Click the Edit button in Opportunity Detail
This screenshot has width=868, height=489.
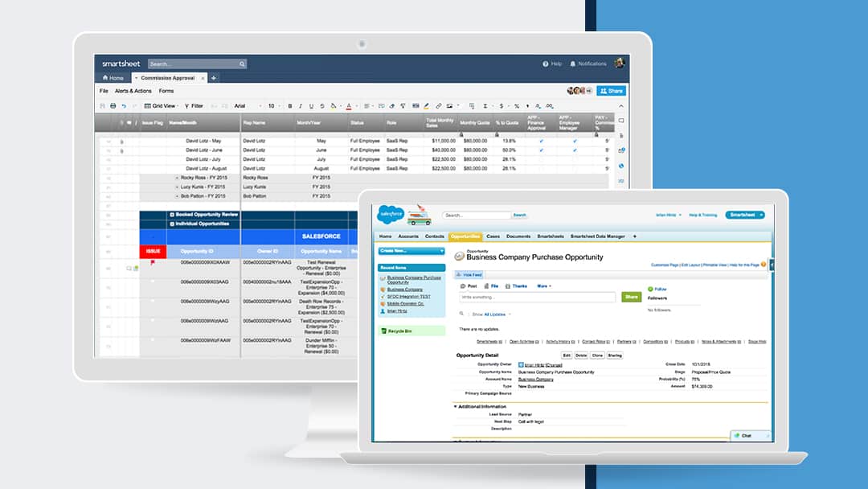click(x=567, y=355)
